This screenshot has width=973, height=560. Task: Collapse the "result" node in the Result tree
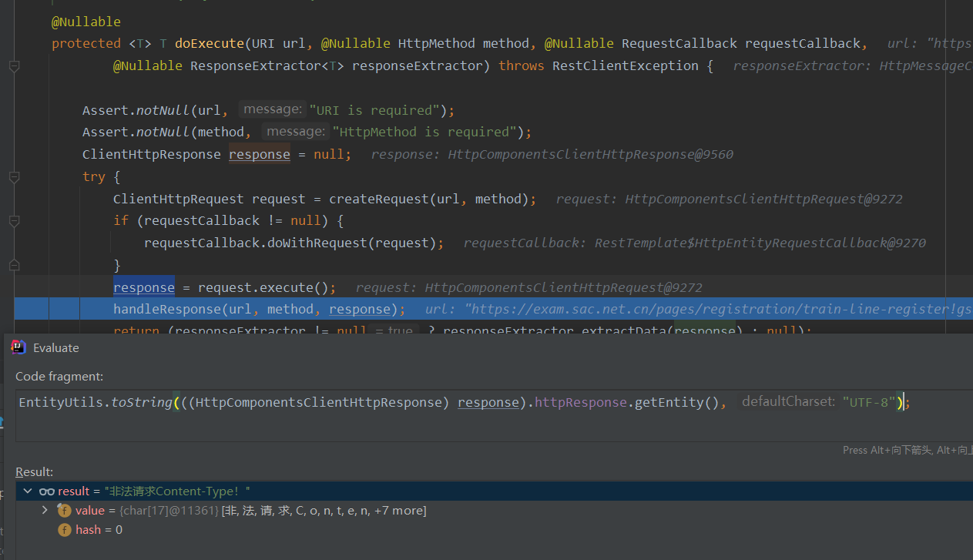point(28,491)
